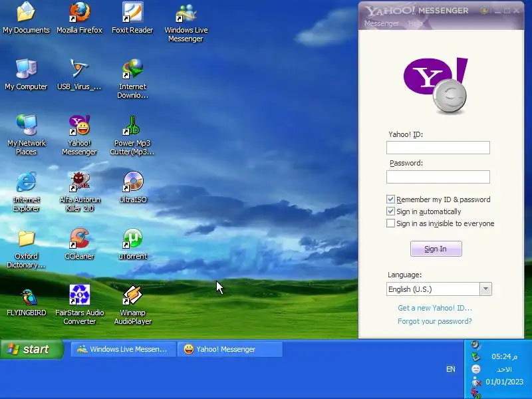Click the green download manager tray icon
The width and height of the screenshot is (532, 399).
[475, 356]
